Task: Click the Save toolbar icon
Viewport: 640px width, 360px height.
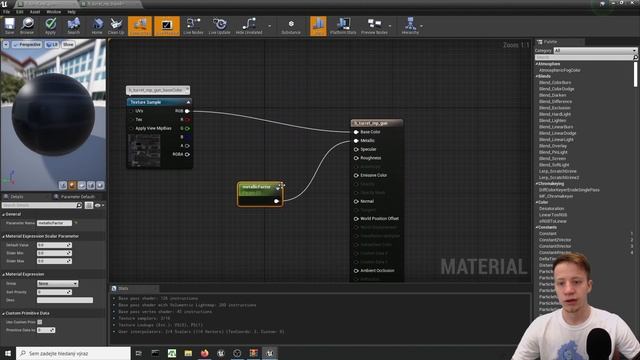Action: [9, 26]
